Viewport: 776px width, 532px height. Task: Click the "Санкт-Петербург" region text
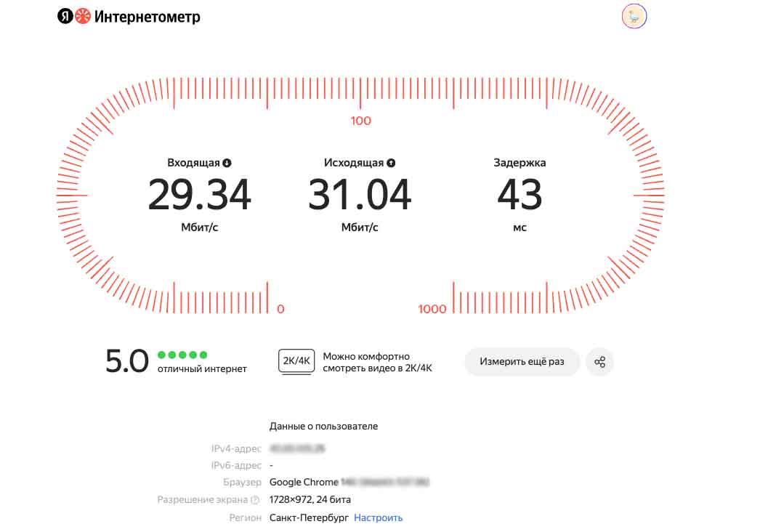tap(308, 517)
